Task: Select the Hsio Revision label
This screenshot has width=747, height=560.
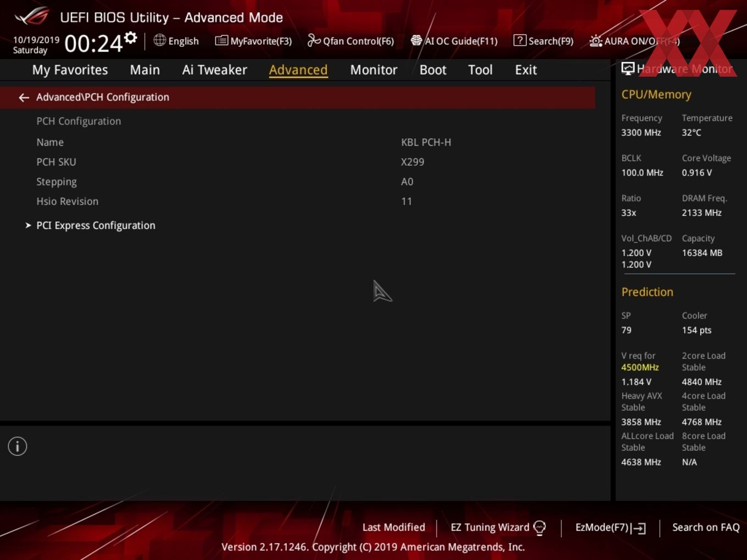Action: tap(68, 201)
